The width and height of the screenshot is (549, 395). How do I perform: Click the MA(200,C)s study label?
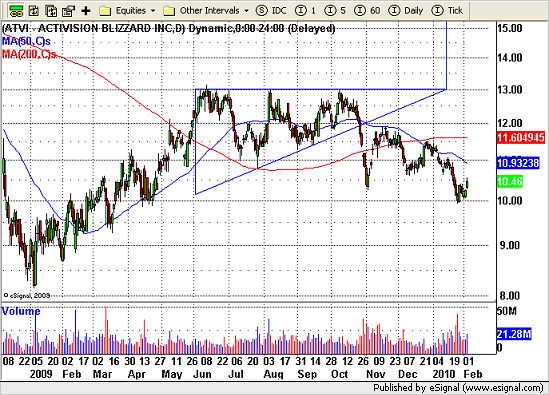[x=29, y=54]
